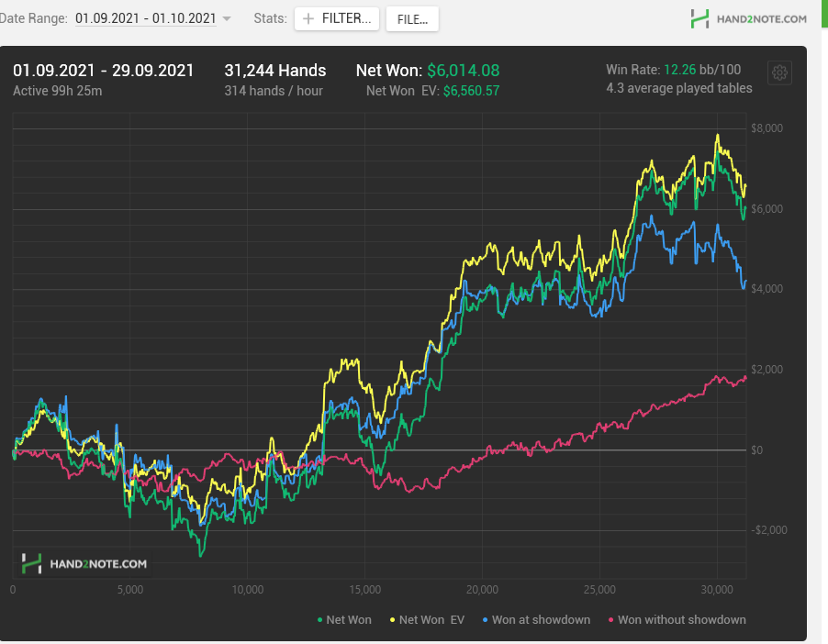Click the Net Won EV value $6,560.57
The image size is (828, 644).
tap(471, 91)
